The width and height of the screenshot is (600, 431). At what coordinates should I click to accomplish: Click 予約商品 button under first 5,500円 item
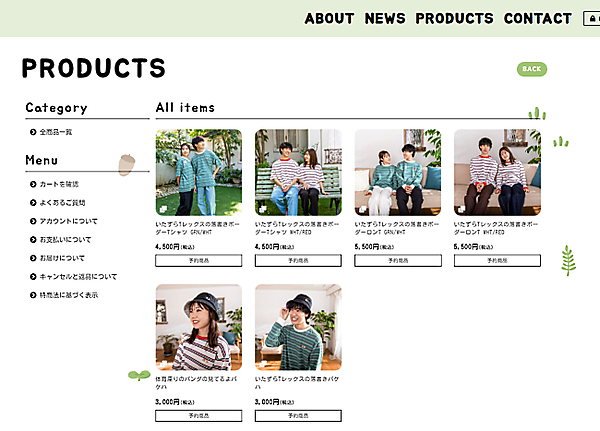click(x=398, y=260)
